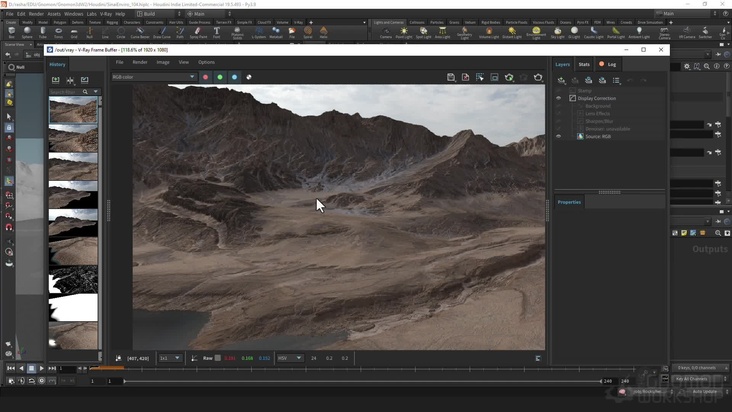The image size is (732, 412).
Task: Open the RGB color channel dropdown
Action: click(x=153, y=77)
